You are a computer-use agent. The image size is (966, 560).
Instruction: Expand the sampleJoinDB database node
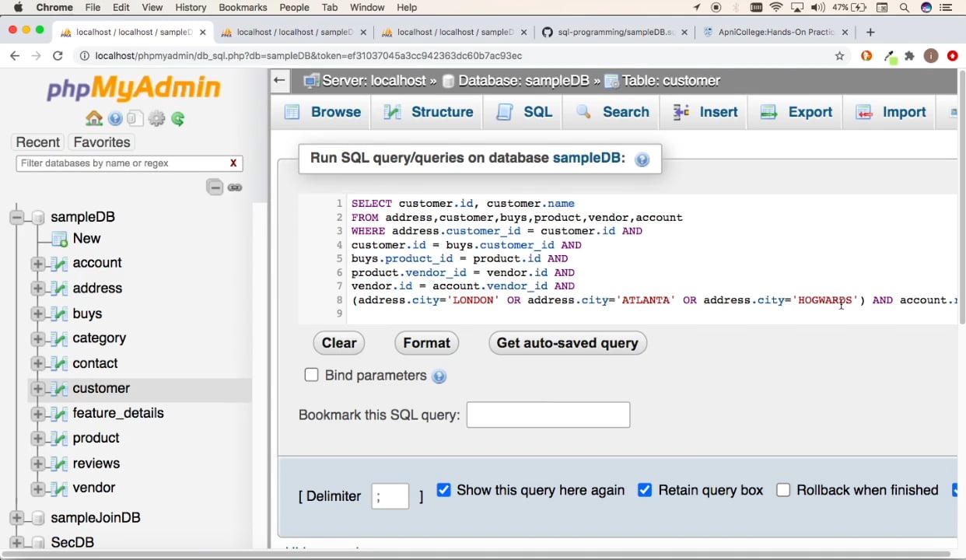pos(16,518)
